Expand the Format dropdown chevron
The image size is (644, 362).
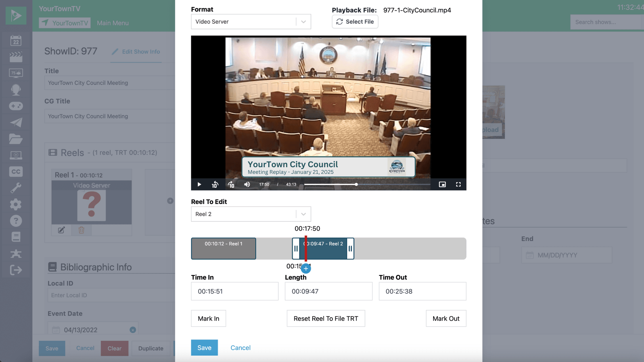[303, 22]
